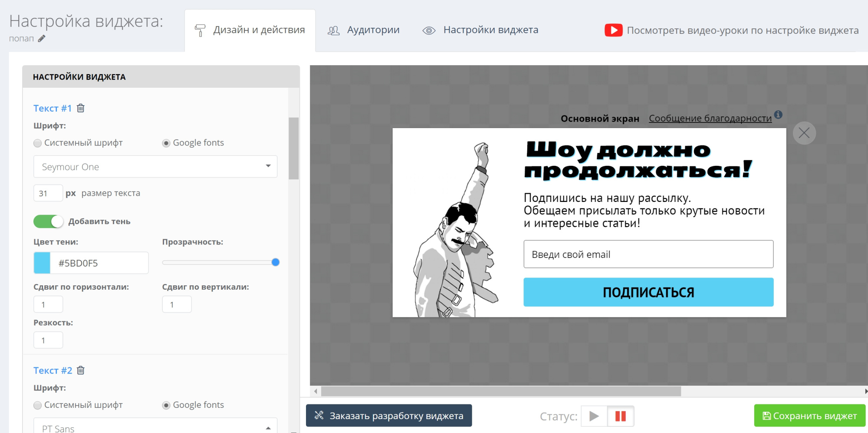
Task: Switch to the Аудитории tab
Action: click(x=372, y=30)
